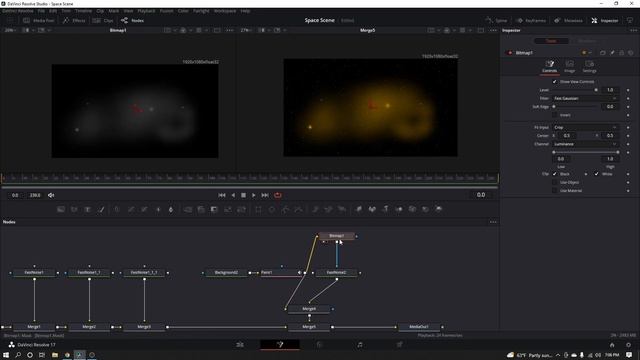Add a Polygon mask from toolbar
Screen dimensions: 640x360
click(x=285, y=209)
